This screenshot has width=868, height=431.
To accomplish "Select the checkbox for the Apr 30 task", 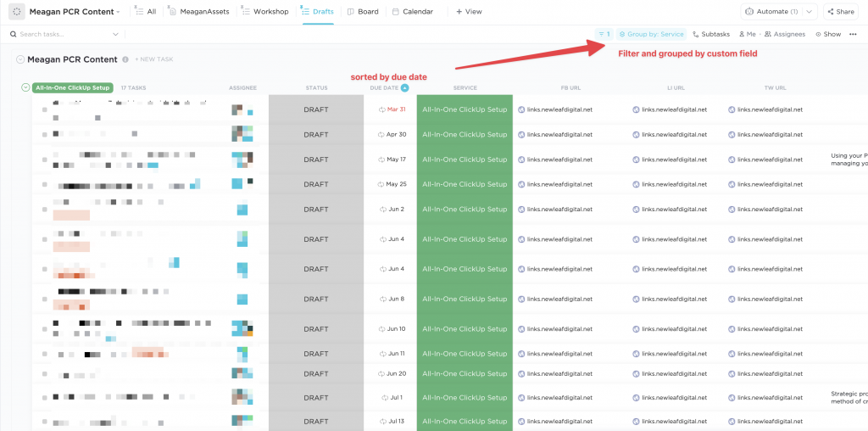I will point(44,135).
